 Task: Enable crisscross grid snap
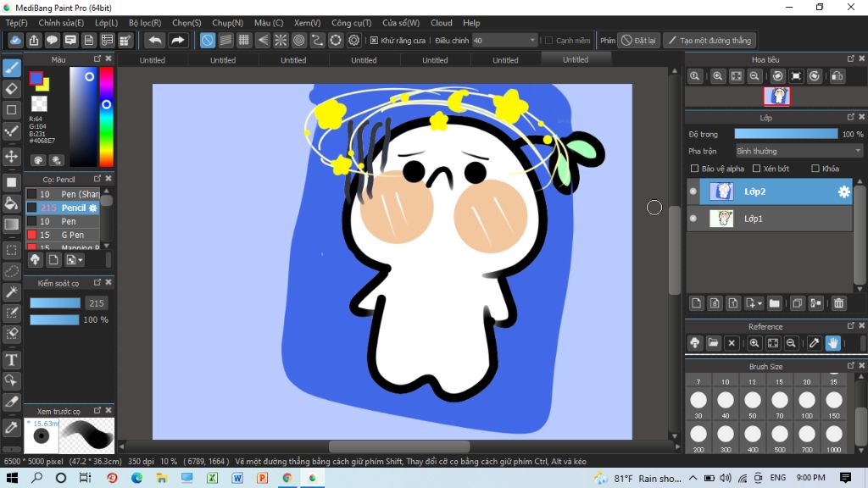[244, 41]
